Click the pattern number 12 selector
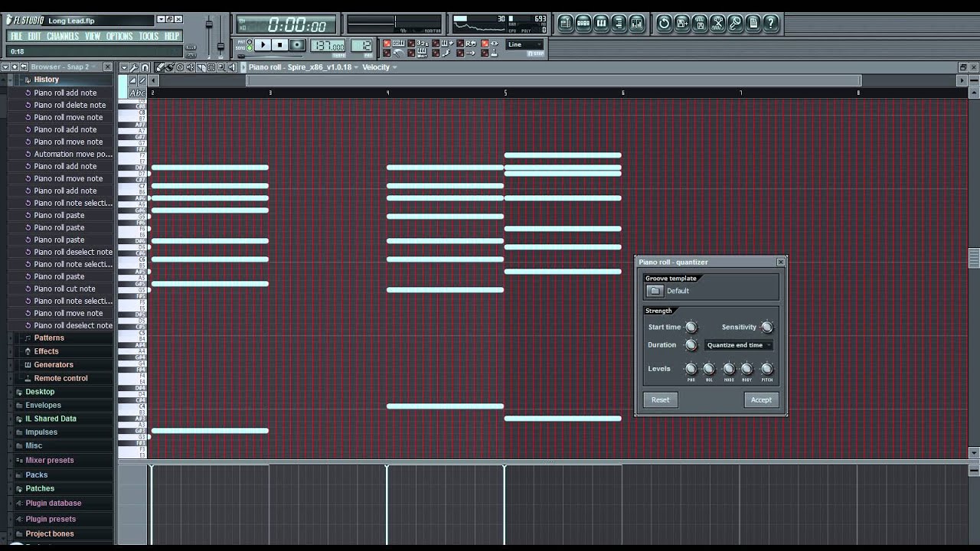The height and width of the screenshot is (551, 980). click(361, 46)
